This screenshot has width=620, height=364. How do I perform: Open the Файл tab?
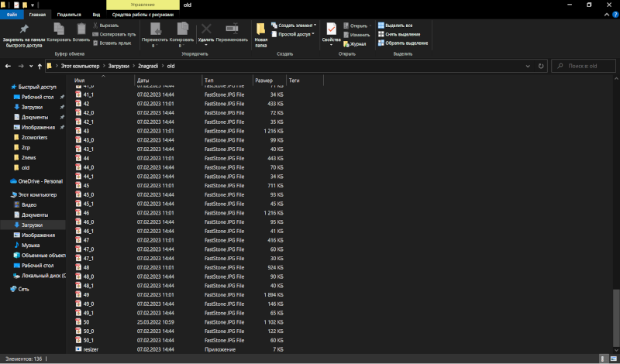12,15
